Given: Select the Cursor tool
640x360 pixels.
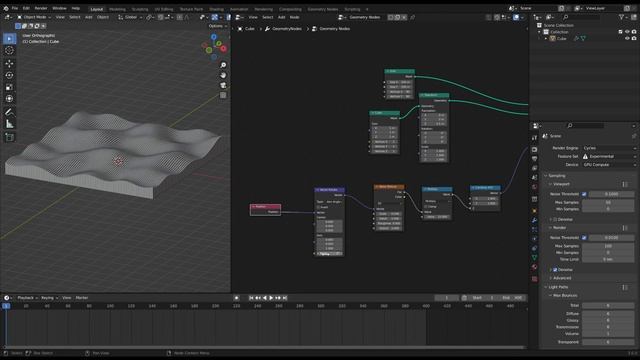Looking at the screenshot, I should [x=9, y=51].
